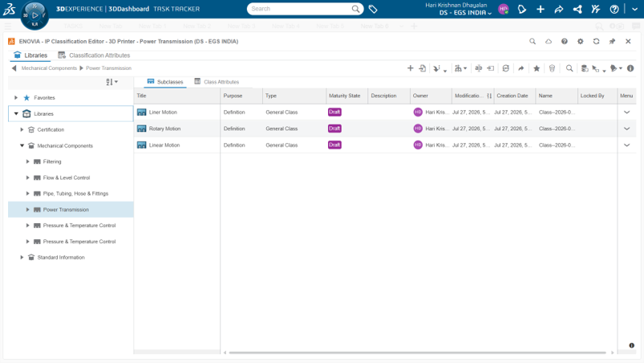Click the add new plus toolbar icon
This screenshot has height=363, width=644.
pos(411,68)
